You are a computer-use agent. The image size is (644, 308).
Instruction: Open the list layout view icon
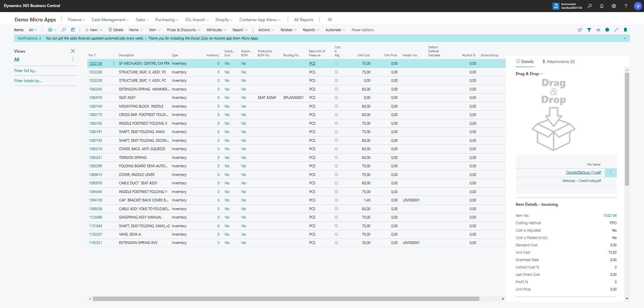point(598,30)
